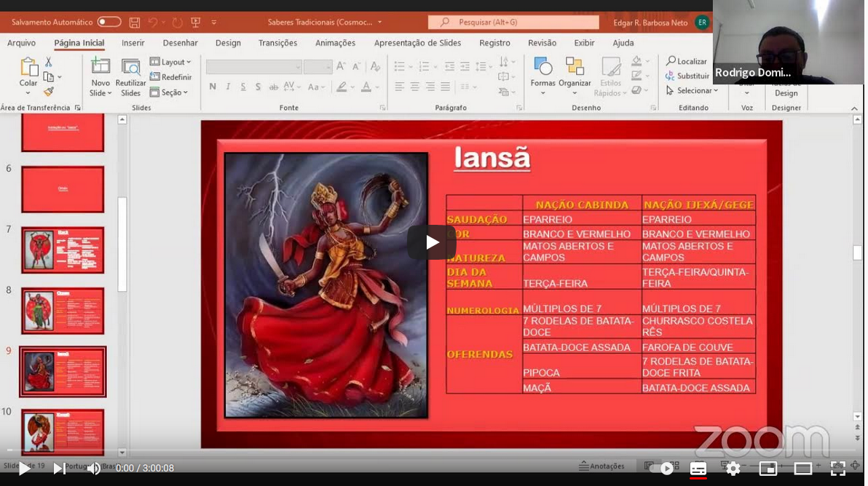Switch the video to miniplayer mode
This screenshot has width=868, height=486.
(x=768, y=469)
